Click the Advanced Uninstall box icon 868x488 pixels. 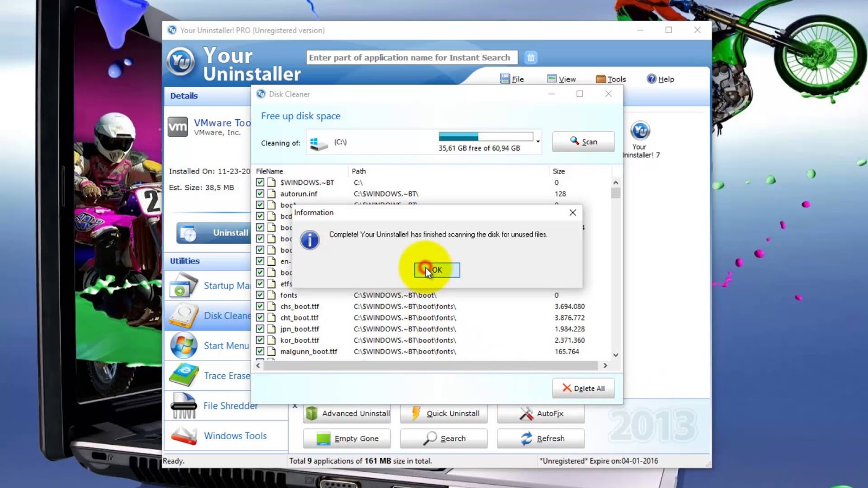pyautogui.click(x=311, y=413)
